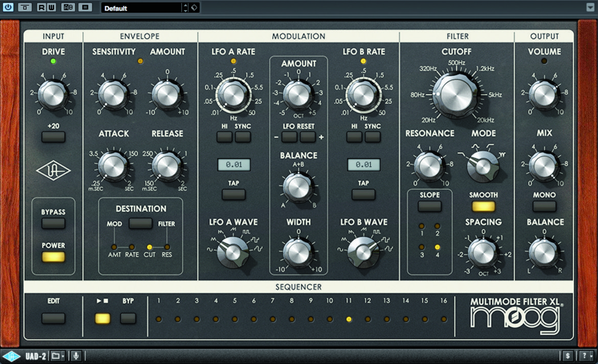The width and height of the screenshot is (598, 364).
Task: Toggle the SMOOTH button in Filter section
Action: pos(483,207)
